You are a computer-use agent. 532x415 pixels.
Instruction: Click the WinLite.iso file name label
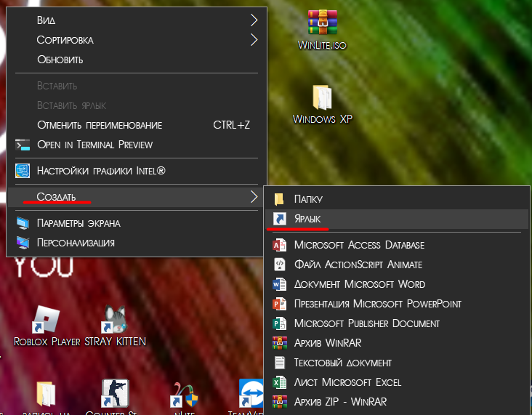click(x=322, y=45)
